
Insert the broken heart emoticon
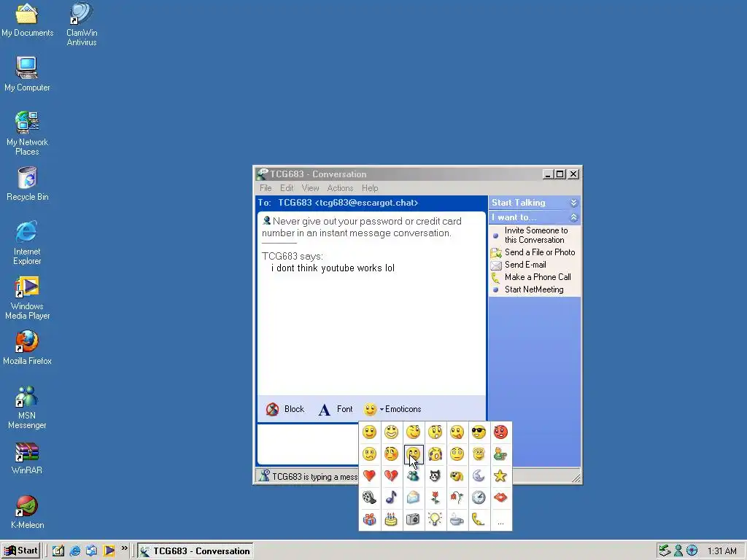[x=392, y=475]
